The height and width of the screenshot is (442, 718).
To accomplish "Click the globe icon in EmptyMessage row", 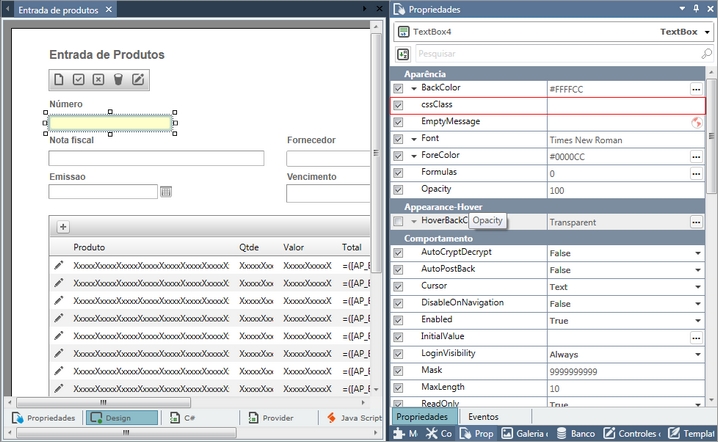I will click(696, 122).
